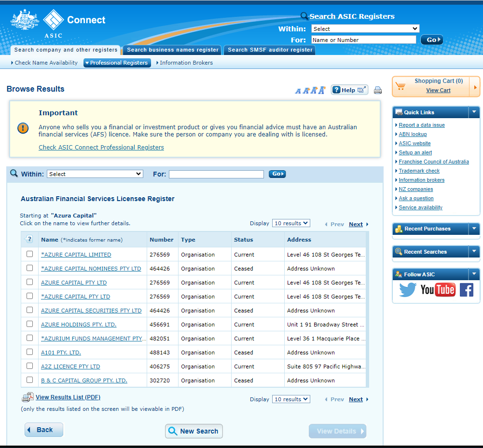Click the smallest font size A icon
Image resolution: width=483 pixels, height=448 pixels.
pyautogui.click(x=298, y=91)
